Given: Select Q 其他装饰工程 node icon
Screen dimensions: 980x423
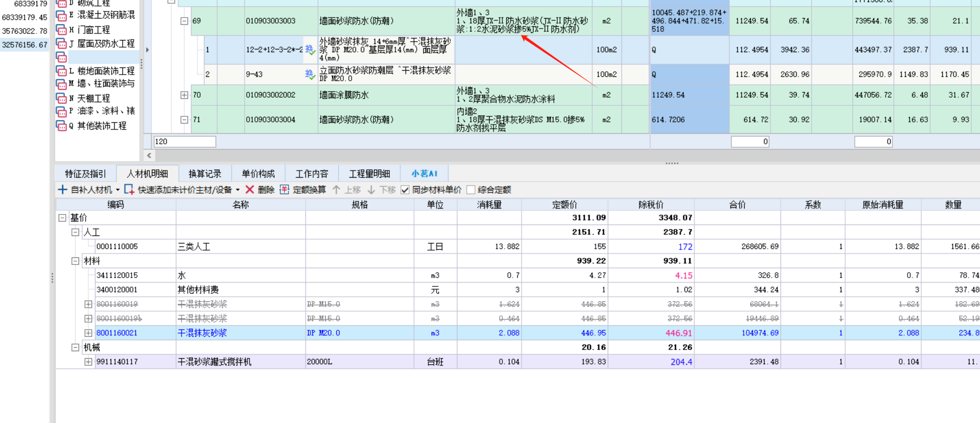Looking at the screenshot, I should point(61,126).
